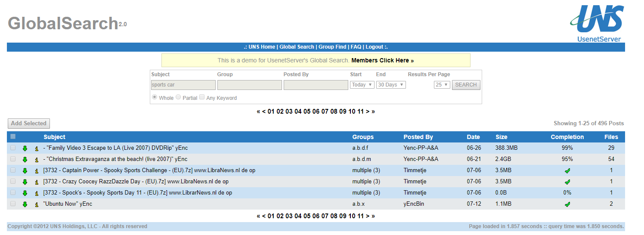Click download arrow for Ubuntu Now row

click(25, 204)
